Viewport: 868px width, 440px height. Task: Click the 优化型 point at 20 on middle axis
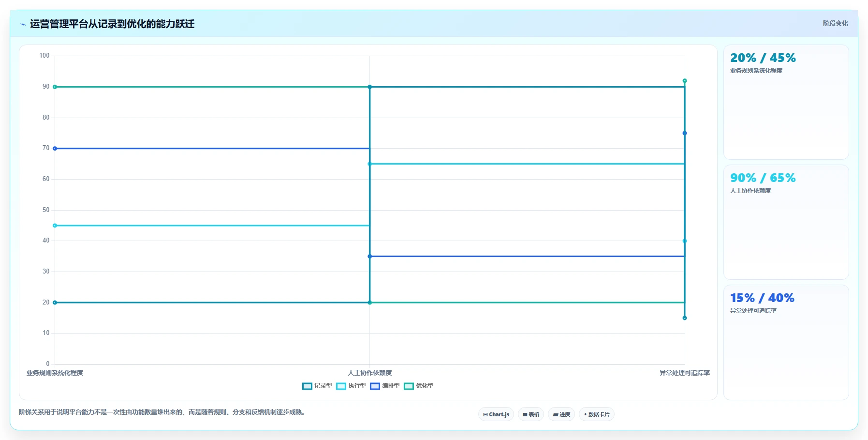tap(370, 303)
